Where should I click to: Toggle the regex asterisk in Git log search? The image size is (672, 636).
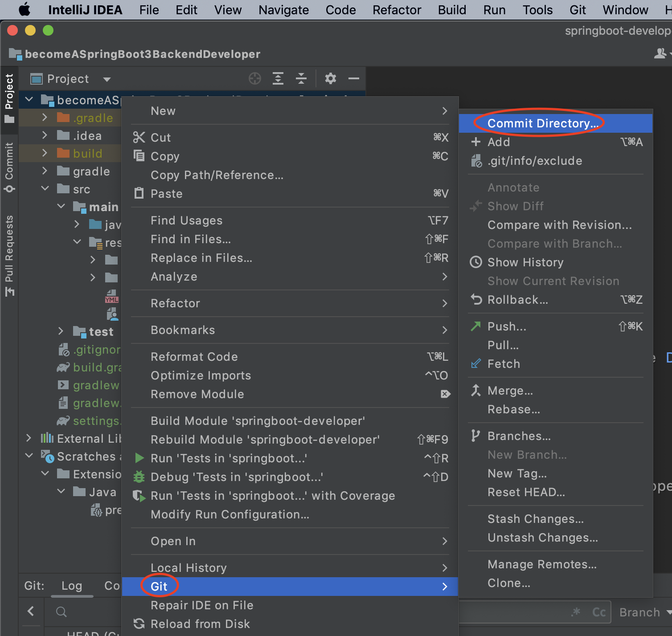tap(576, 612)
